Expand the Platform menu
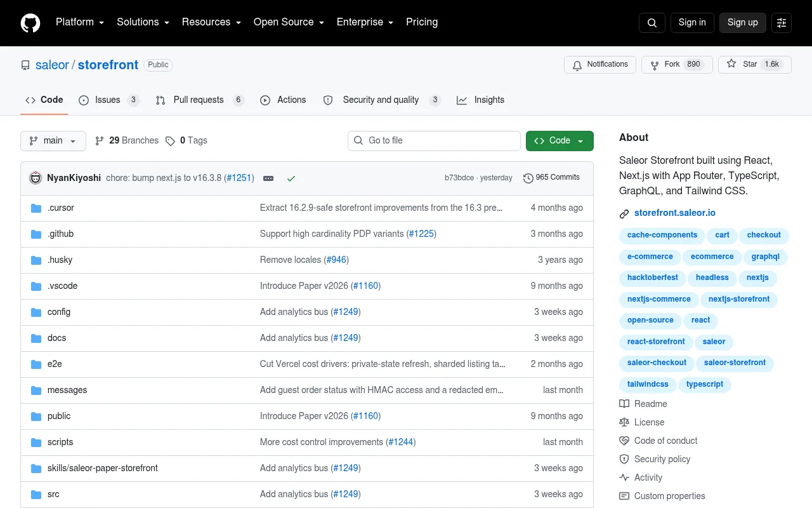Viewport: 812px width, 508px height. pos(80,22)
